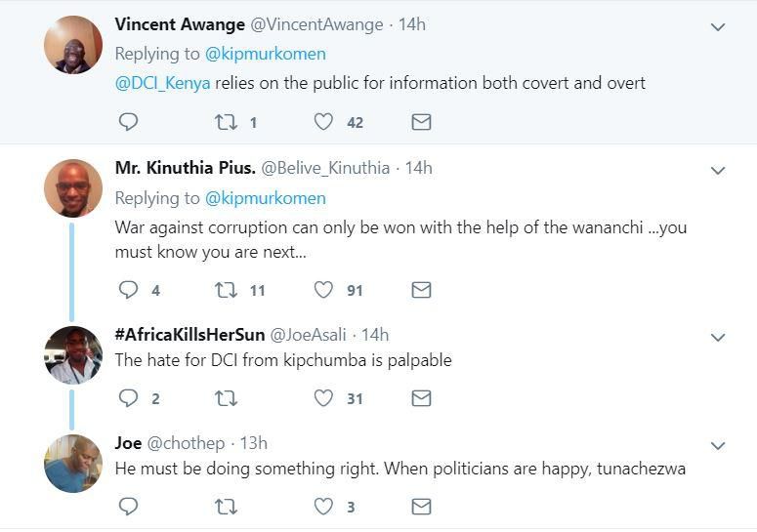Reply to Vincent Awange's tweet
The image size is (757, 532).
(128, 122)
